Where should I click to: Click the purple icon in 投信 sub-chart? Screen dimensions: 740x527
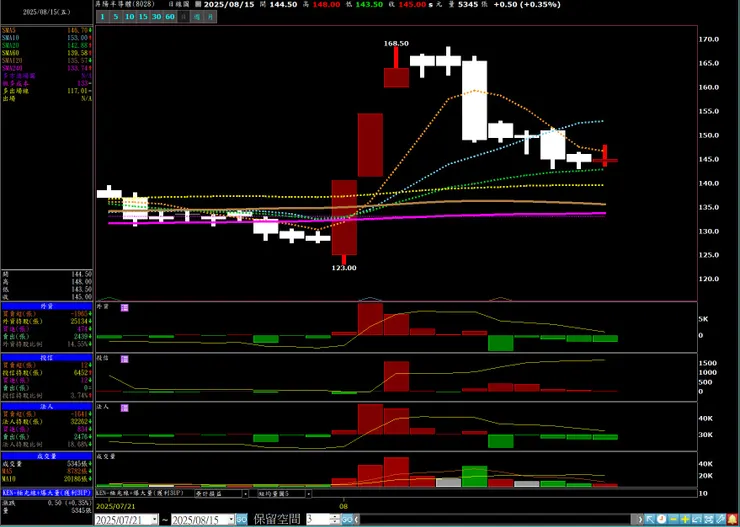(x=125, y=359)
